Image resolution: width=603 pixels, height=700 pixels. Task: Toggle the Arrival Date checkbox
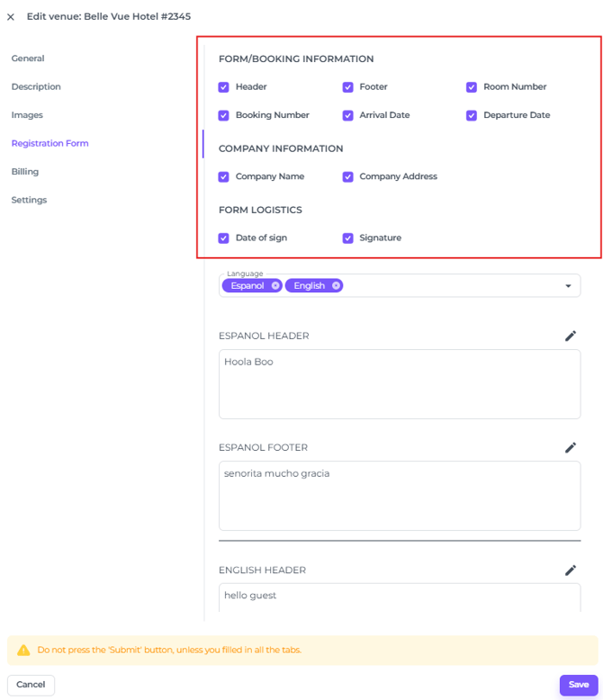coord(347,115)
